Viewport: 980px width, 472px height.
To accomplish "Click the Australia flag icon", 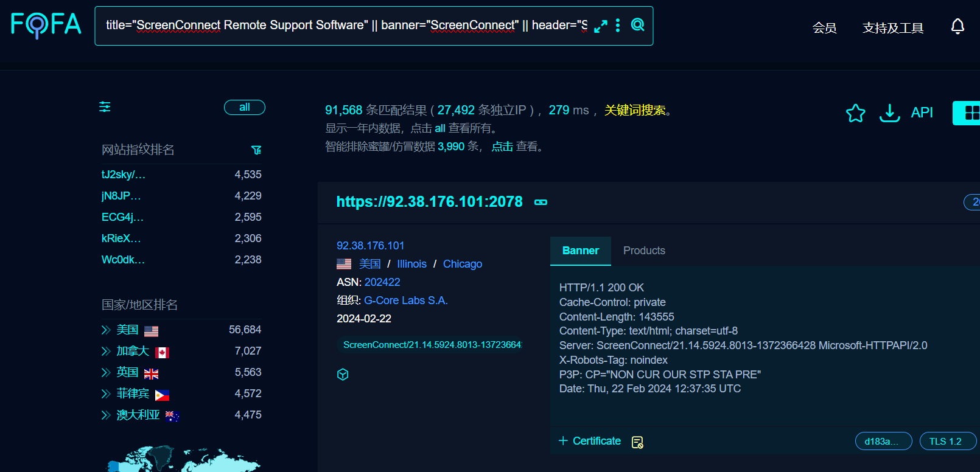I will [172, 417].
